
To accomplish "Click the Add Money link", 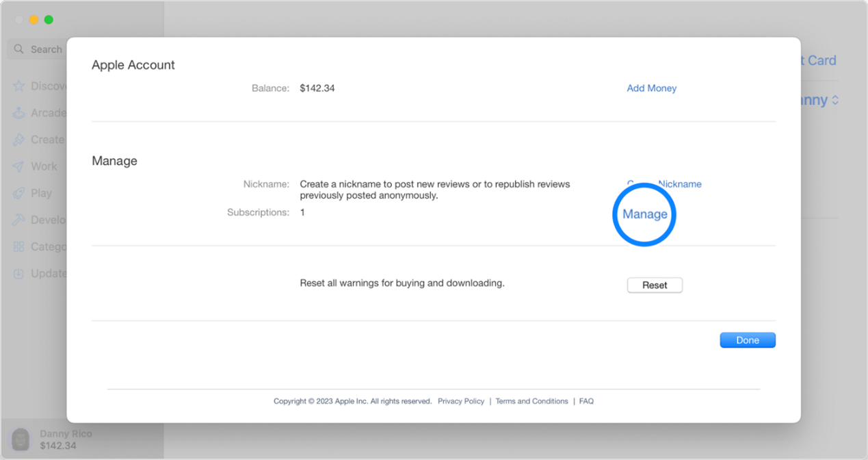I will click(651, 88).
